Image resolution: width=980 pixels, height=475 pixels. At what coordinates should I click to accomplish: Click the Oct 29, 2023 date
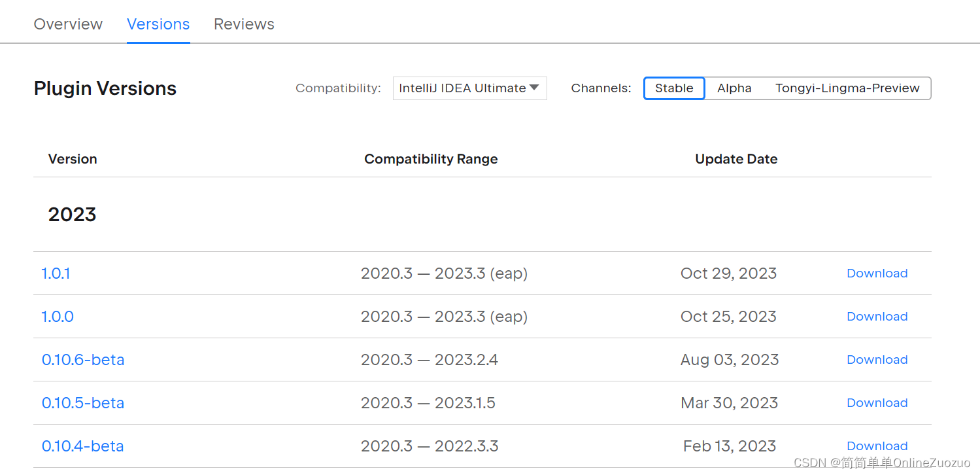point(728,273)
